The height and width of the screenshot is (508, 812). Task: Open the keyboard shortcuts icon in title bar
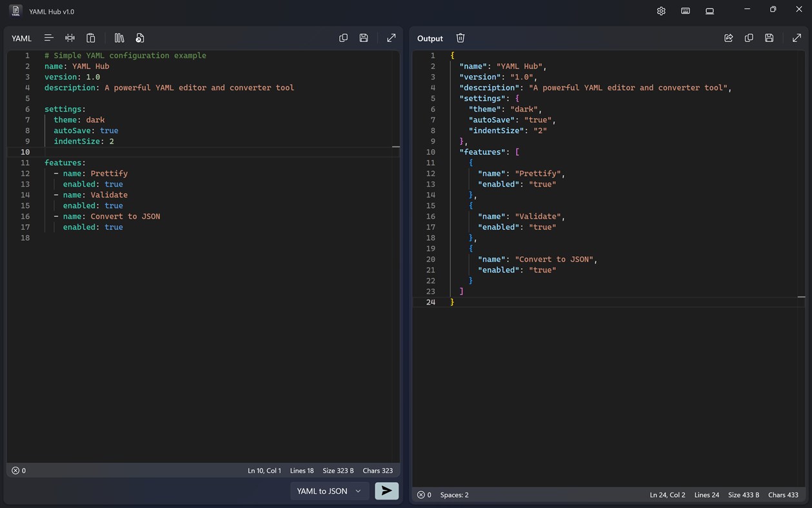click(x=686, y=11)
